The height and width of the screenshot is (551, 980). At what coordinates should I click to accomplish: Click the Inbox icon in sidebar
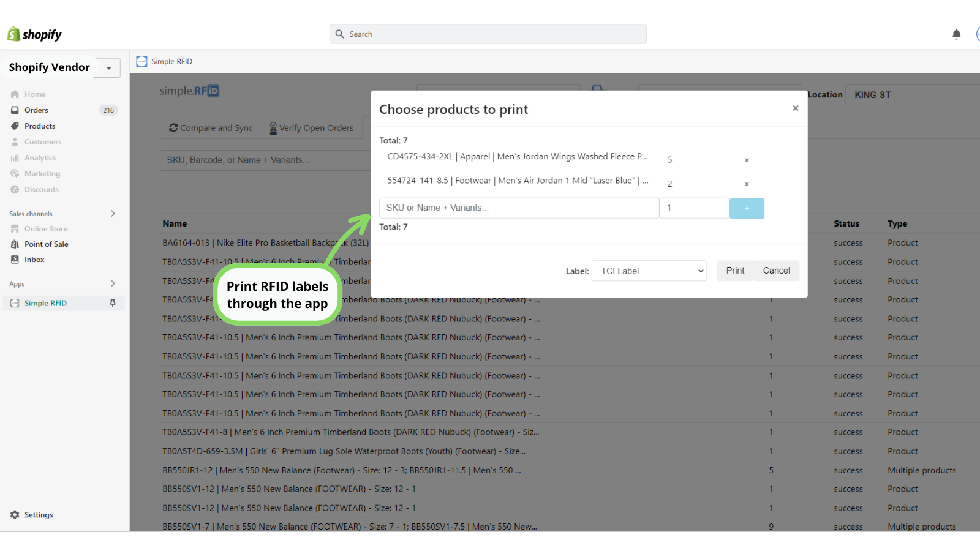click(15, 260)
